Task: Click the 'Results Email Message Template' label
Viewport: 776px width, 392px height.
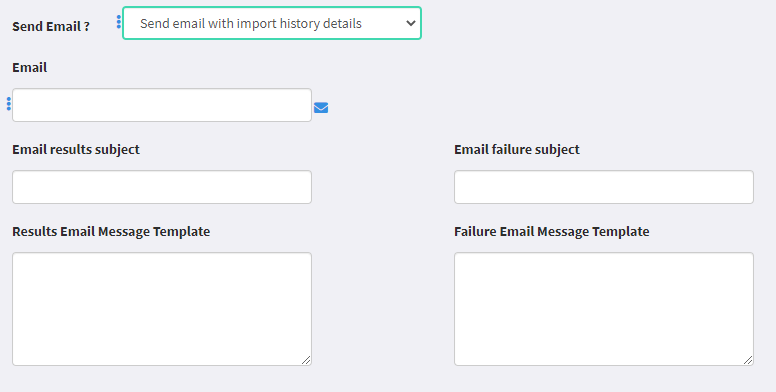Action: [111, 232]
